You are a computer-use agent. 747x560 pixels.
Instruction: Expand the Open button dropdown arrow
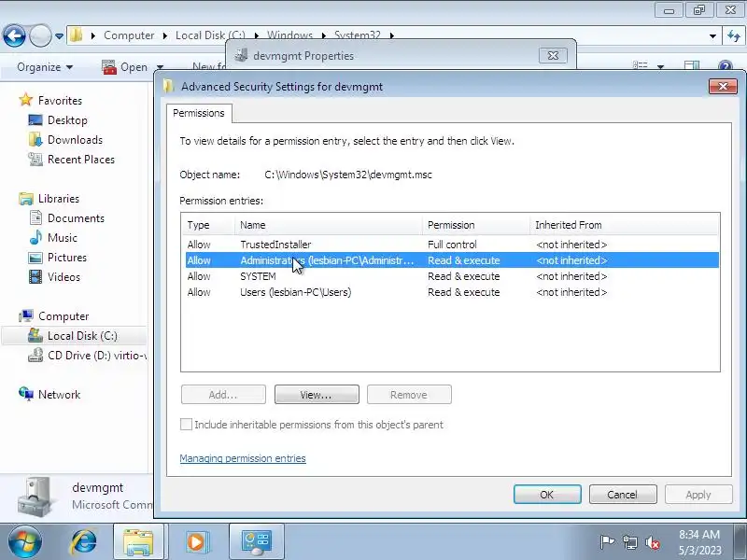pyautogui.click(x=160, y=67)
